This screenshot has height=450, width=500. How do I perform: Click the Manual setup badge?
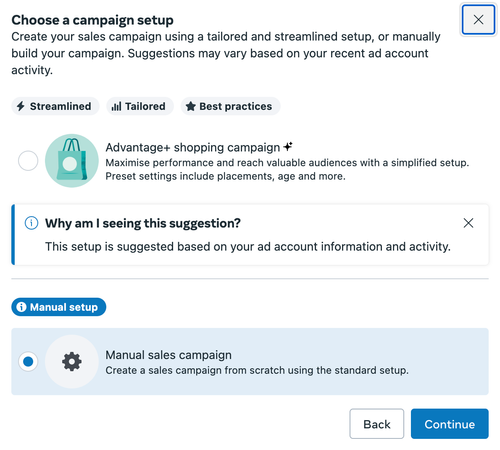pos(59,307)
